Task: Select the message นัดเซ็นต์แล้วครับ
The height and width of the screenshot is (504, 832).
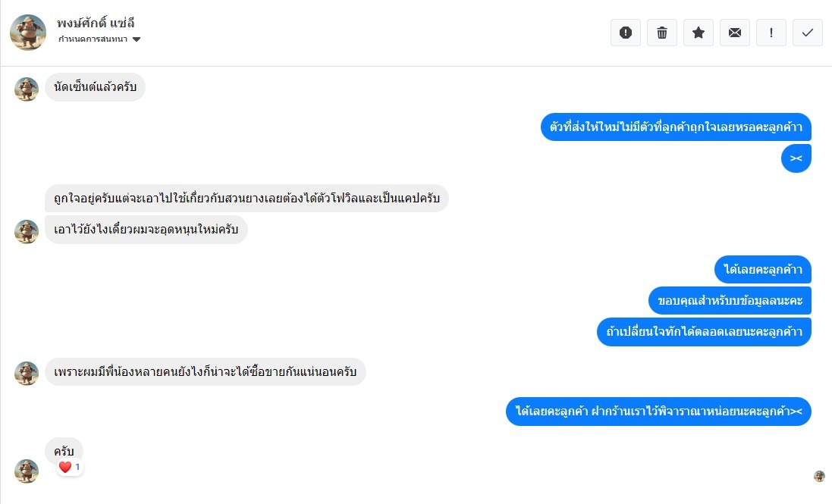Action: 95,87
